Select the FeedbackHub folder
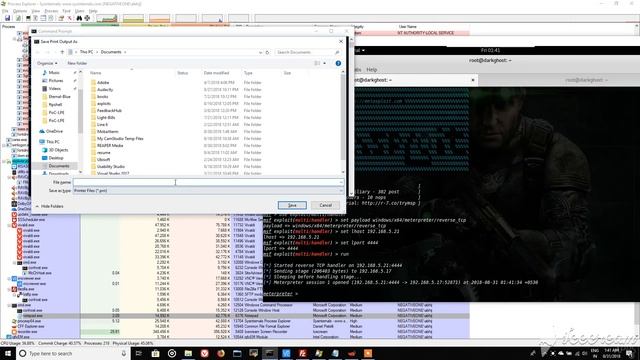Viewport: 640px width, 360px height. 109,110
